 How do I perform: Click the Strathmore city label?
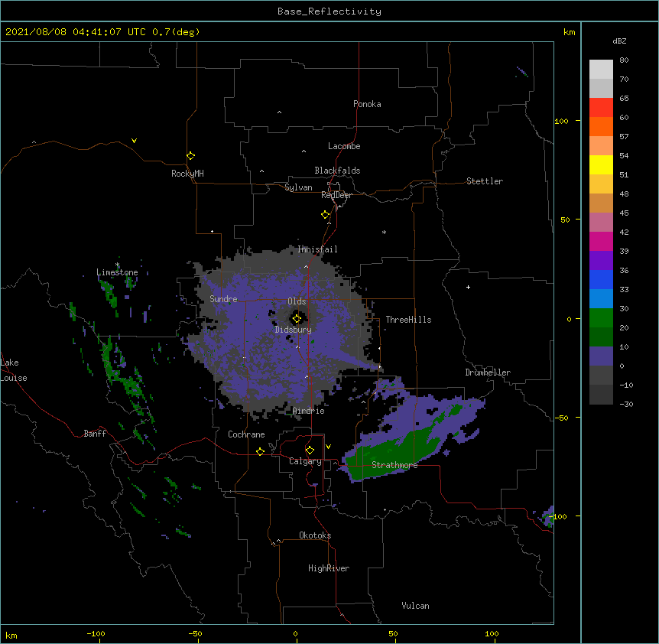click(x=394, y=465)
